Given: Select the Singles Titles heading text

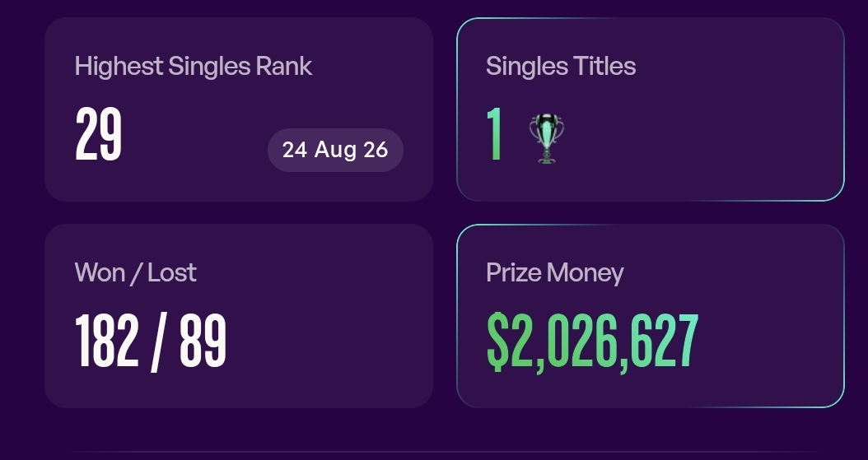Looking at the screenshot, I should point(561,67).
